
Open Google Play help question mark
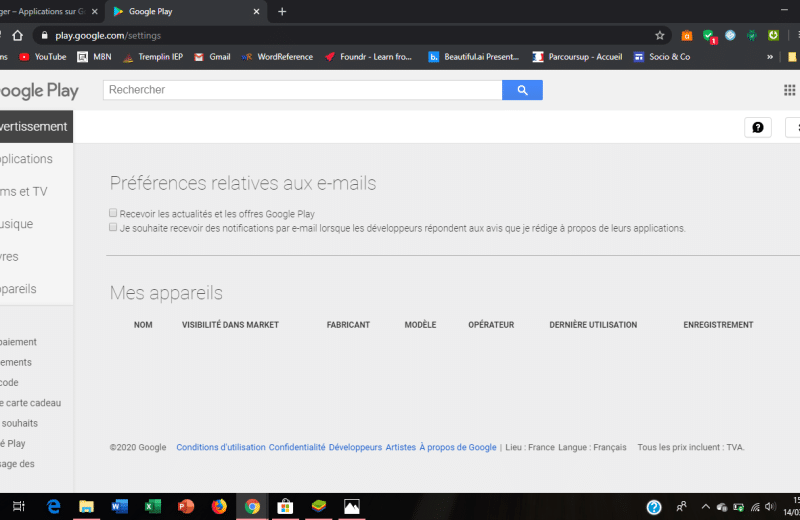[758, 128]
